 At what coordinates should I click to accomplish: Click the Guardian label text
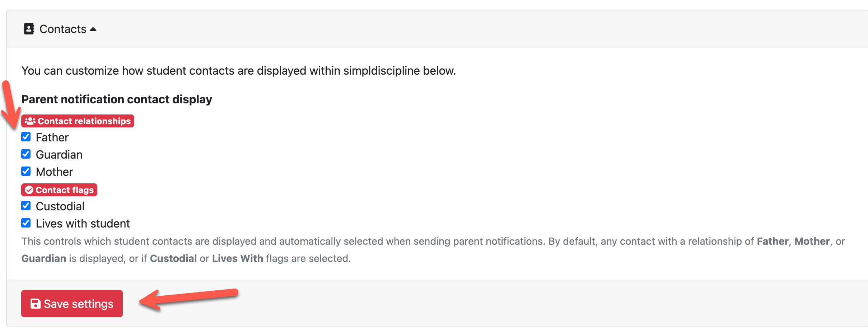tap(59, 155)
